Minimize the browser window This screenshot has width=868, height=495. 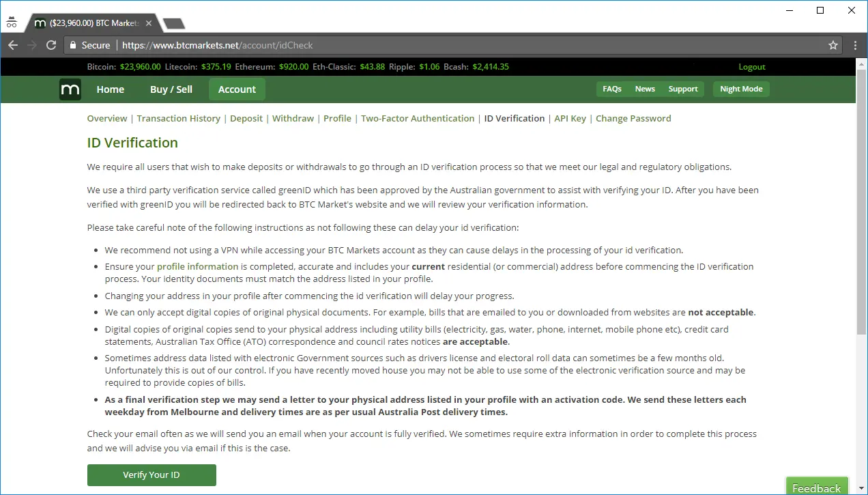coord(789,10)
